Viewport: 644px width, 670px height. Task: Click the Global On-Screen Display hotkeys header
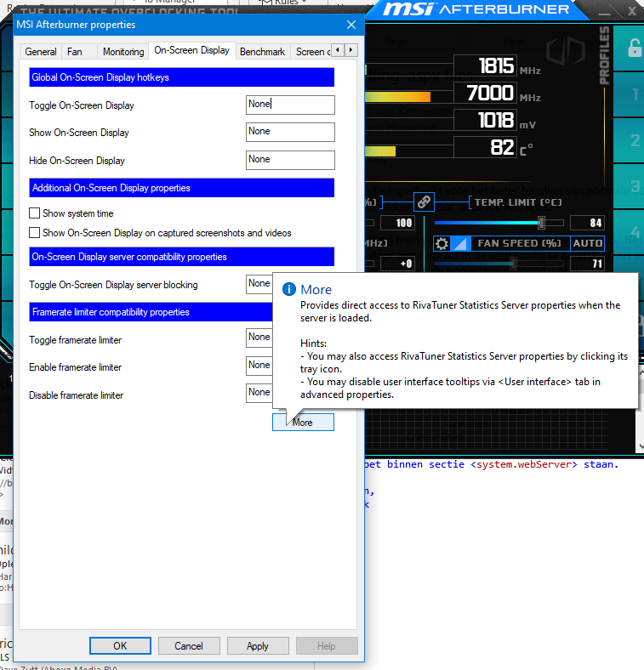(x=182, y=77)
